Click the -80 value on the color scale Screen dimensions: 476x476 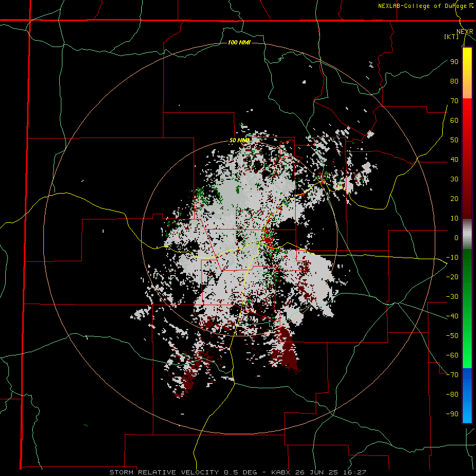click(x=452, y=395)
